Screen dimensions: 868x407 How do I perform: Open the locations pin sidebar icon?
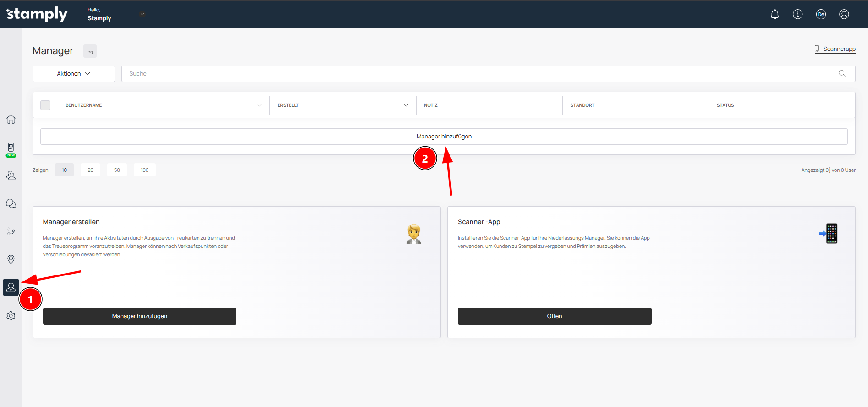point(11,259)
